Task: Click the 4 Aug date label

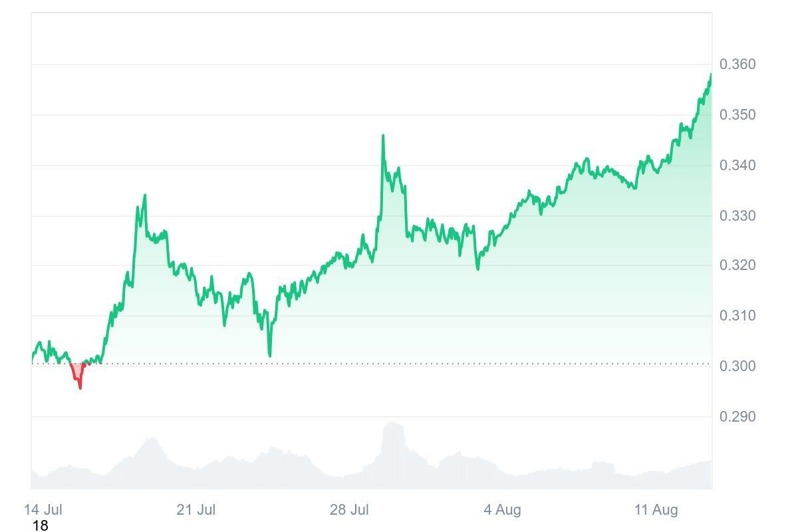Action: (502, 510)
